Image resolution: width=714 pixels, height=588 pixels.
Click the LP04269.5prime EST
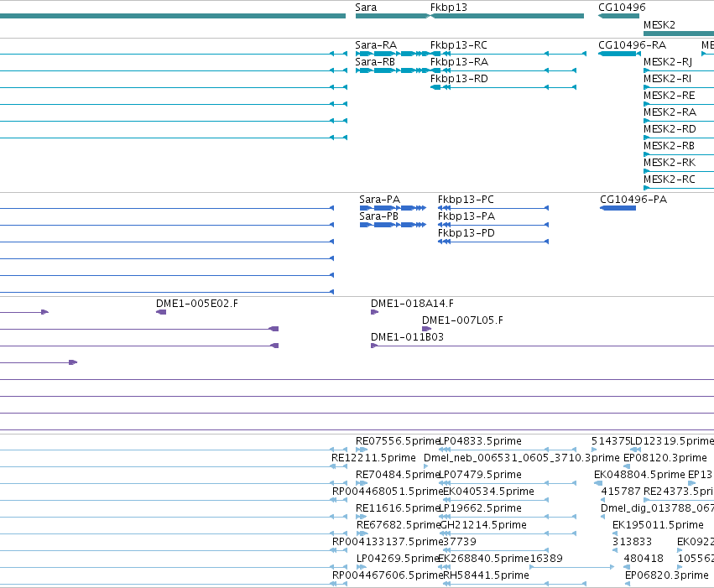click(x=362, y=568)
